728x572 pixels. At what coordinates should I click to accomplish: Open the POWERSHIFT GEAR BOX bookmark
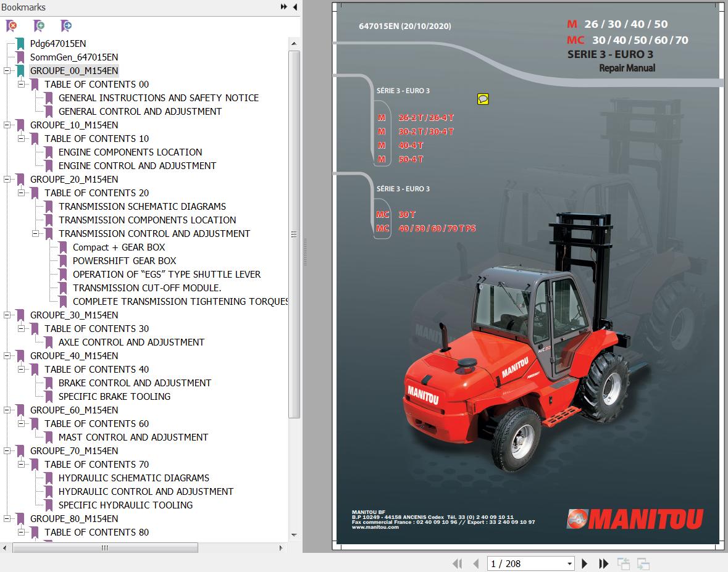pyautogui.click(x=125, y=261)
